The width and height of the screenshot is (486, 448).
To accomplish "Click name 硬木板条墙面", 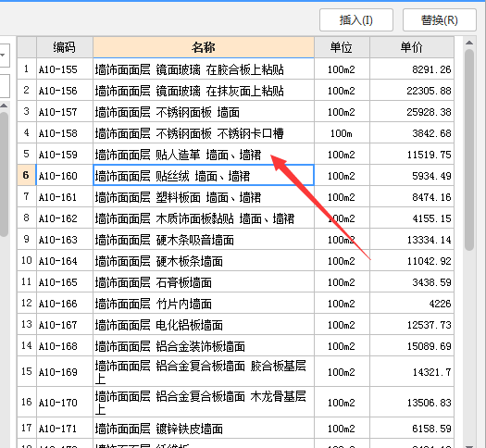I will point(204,261).
